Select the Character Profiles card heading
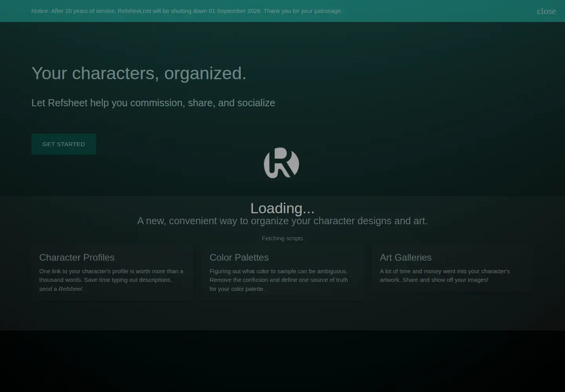Viewport: 565px width, 392px height. coord(77,258)
